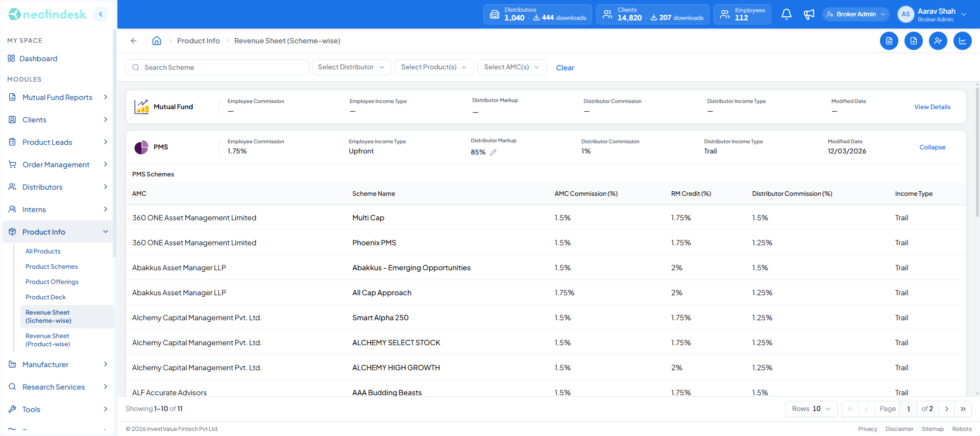This screenshot has width=980, height=436.
Task: Collapse the PMS schemes section
Action: 932,147
